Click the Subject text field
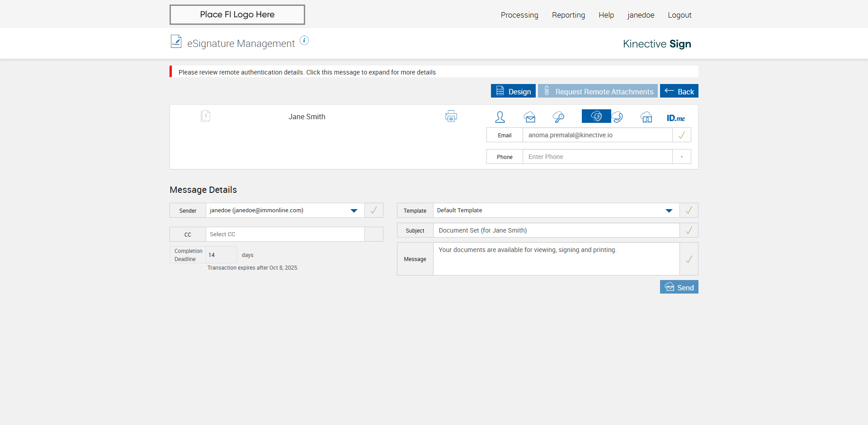The width and height of the screenshot is (868, 425). pyautogui.click(x=557, y=230)
